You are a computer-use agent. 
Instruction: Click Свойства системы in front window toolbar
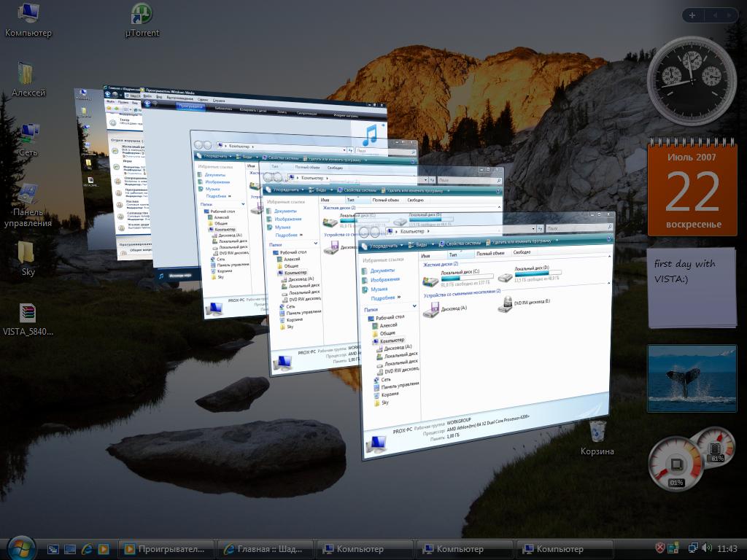click(x=460, y=243)
